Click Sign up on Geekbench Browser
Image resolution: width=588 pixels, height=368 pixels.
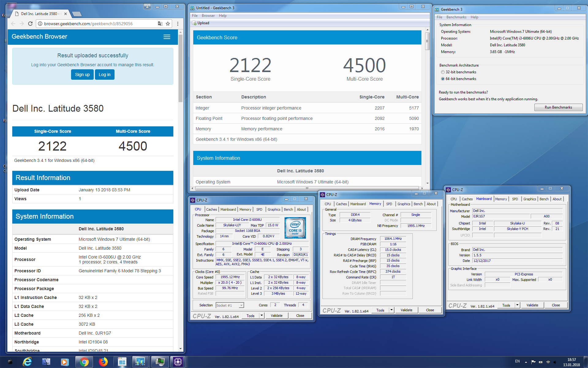click(82, 75)
